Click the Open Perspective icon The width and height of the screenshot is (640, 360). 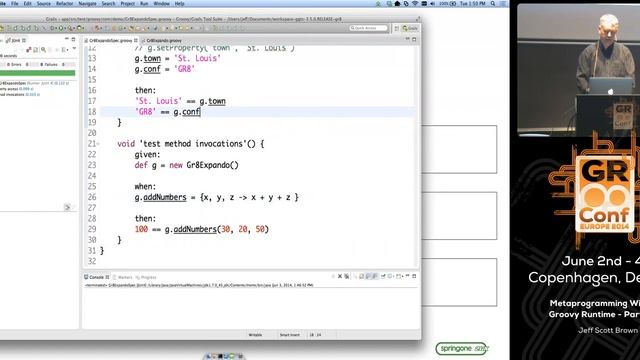point(396,28)
